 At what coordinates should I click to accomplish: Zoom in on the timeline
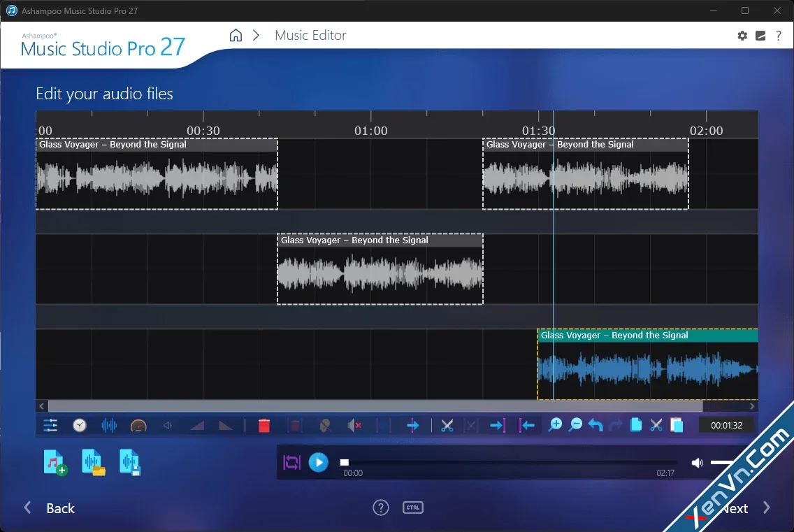pyautogui.click(x=555, y=424)
